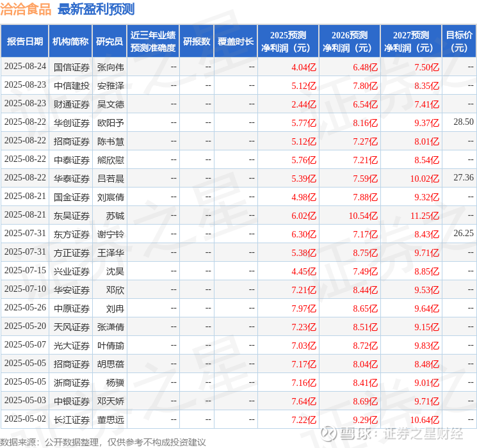Screen dimensions: 477x448
Task: Click analyst name 陈书慧
Action: click(x=111, y=141)
